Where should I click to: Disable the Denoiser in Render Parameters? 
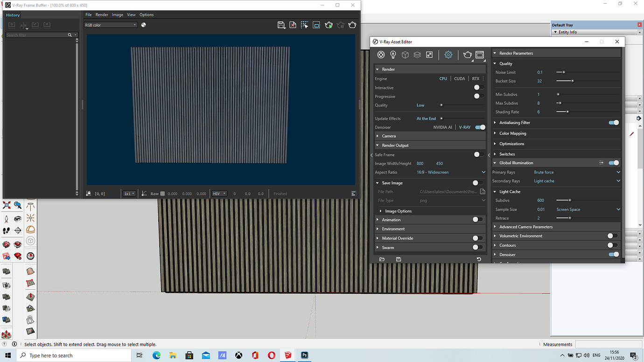[614, 254]
